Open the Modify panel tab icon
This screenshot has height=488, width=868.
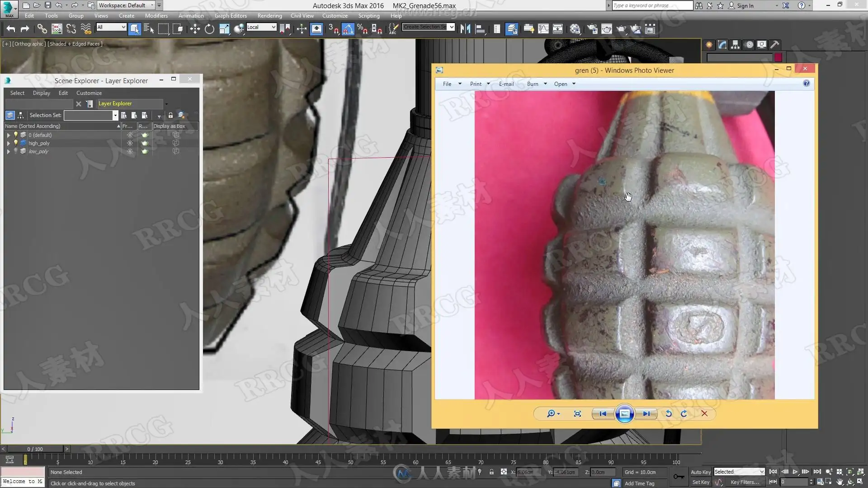pos(722,45)
